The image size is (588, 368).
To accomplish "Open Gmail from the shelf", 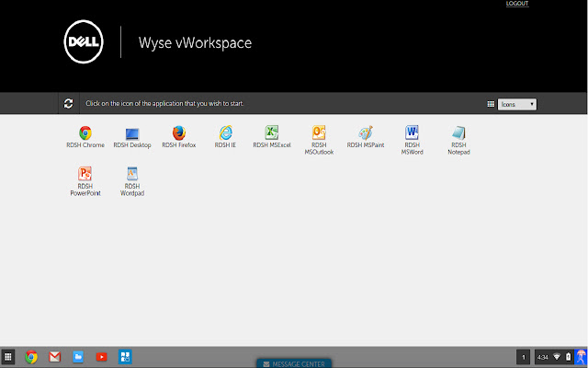I will click(x=55, y=357).
